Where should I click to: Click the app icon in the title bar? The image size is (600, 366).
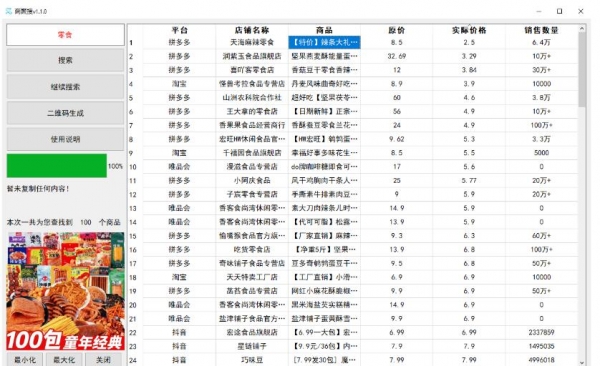click(8, 11)
